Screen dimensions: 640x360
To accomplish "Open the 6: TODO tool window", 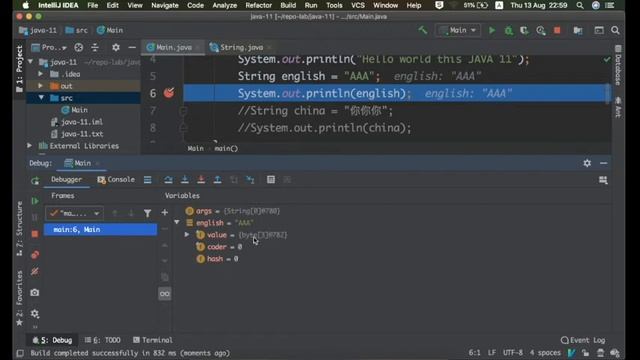I will [102, 340].
